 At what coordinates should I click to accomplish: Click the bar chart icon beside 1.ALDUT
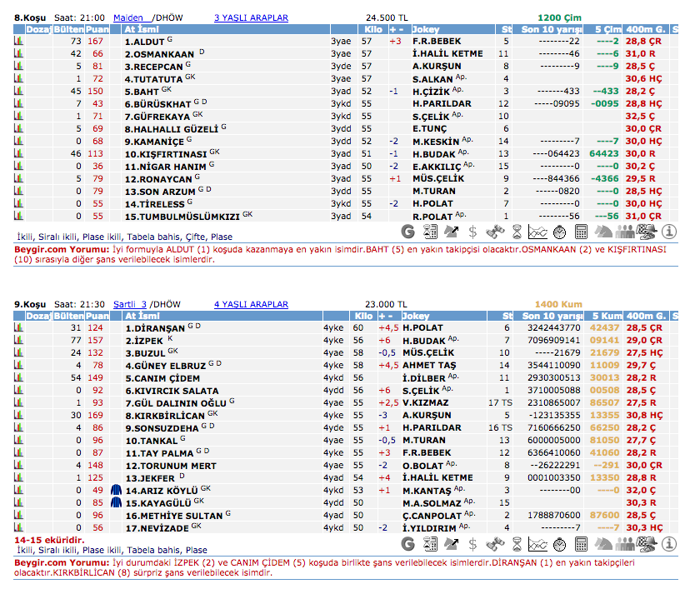point(18,41)
